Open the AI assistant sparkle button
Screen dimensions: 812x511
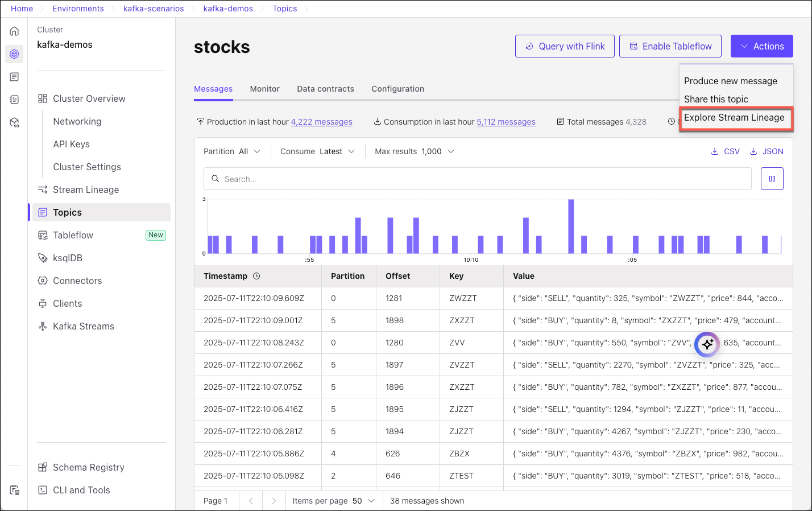click(x=707, y=344)
